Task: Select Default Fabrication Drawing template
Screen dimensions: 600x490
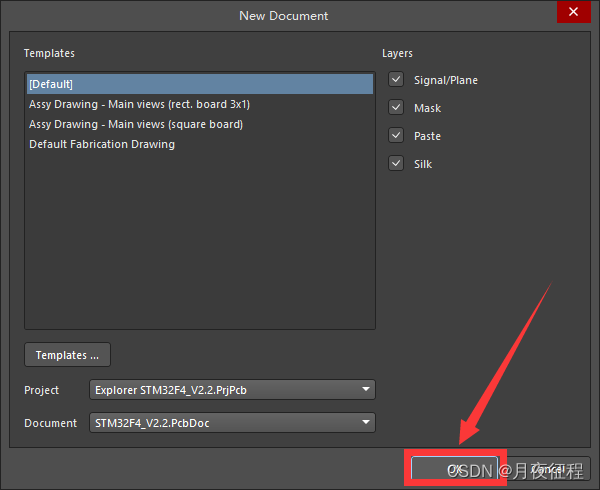Action: [200, 144]
